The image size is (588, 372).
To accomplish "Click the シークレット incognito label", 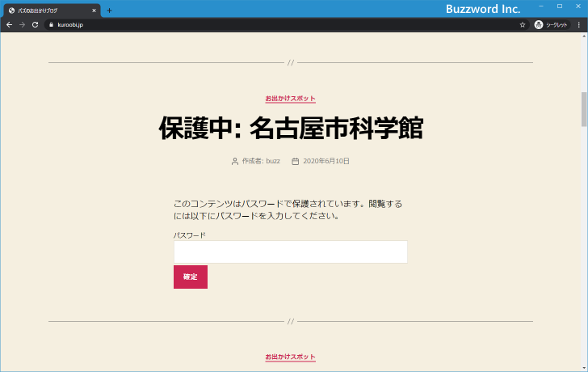I will [x=556, y=25].
